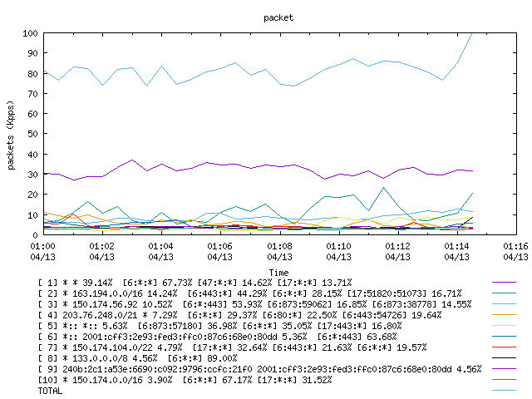Click the 'Time' x-axis label
Screen dimensions: 532x399
tap(279, 273)
